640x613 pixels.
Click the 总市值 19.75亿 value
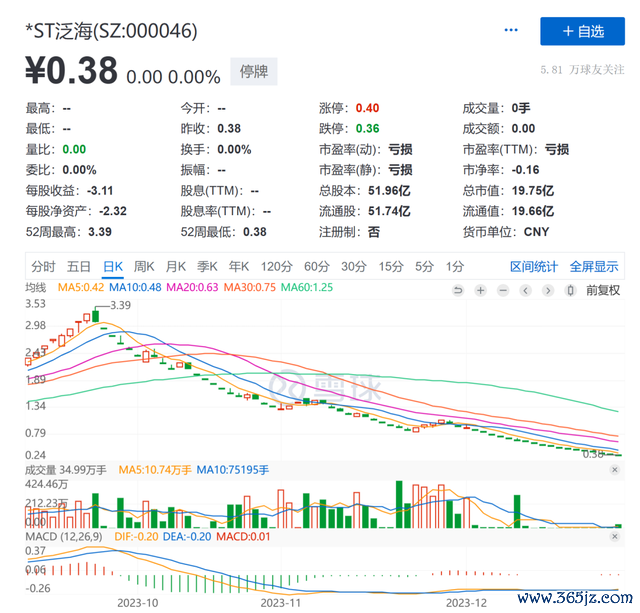(x=533, y=191)
